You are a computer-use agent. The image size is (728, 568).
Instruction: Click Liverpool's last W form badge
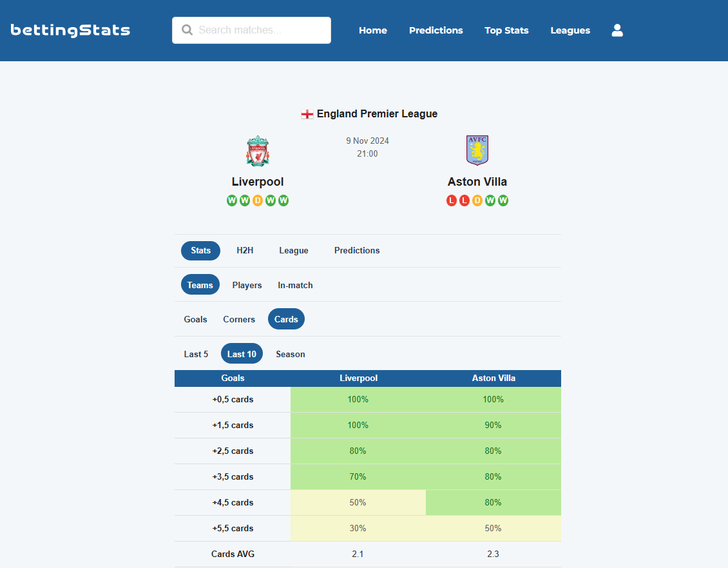tap(283, 201)
